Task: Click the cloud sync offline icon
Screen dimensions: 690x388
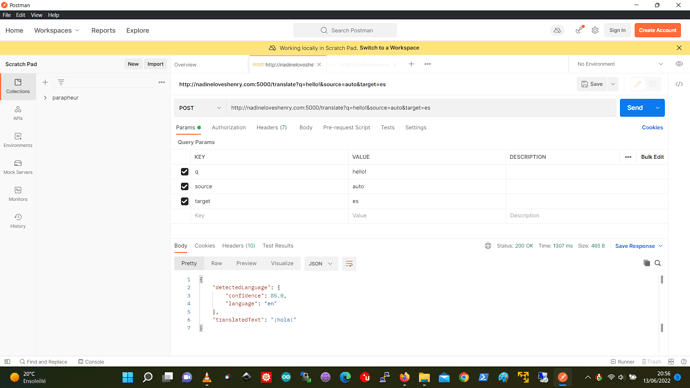Action: 557,30
